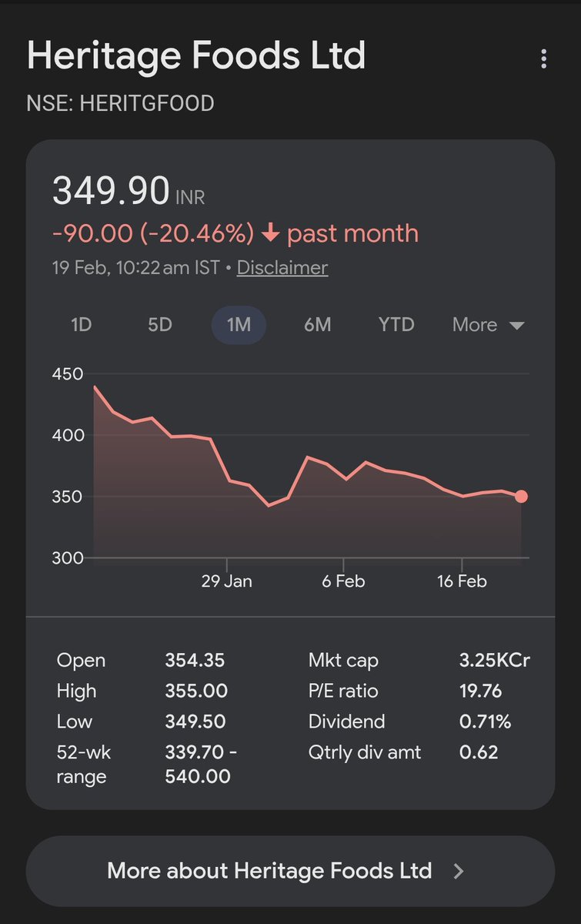Click the 52-wk range value 339.70 - 540.00
Screen dimensions: 581x924
201,764
